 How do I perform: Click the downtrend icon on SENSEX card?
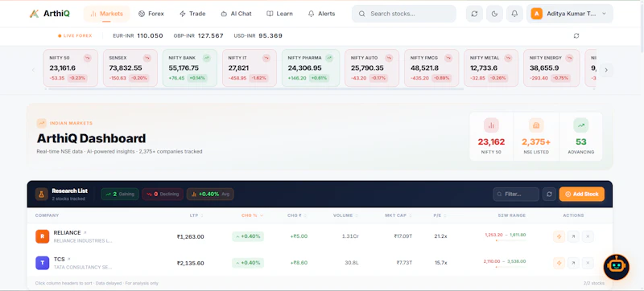[x=147, y=58]
